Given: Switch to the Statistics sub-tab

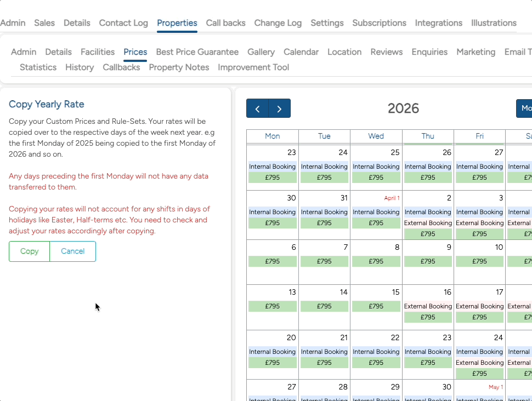Looking at the screenshot, I should [x=38, y=67].
